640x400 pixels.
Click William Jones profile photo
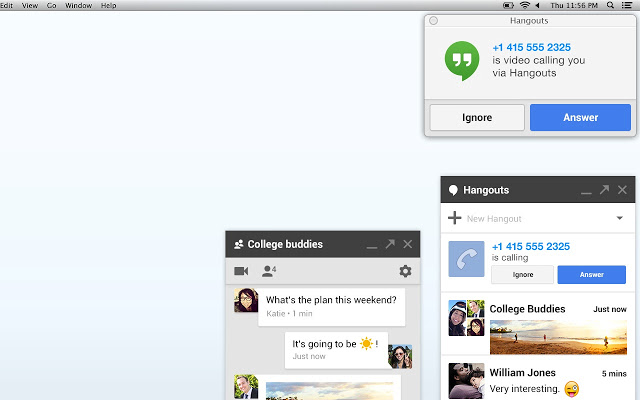click(x=467, y=381)
